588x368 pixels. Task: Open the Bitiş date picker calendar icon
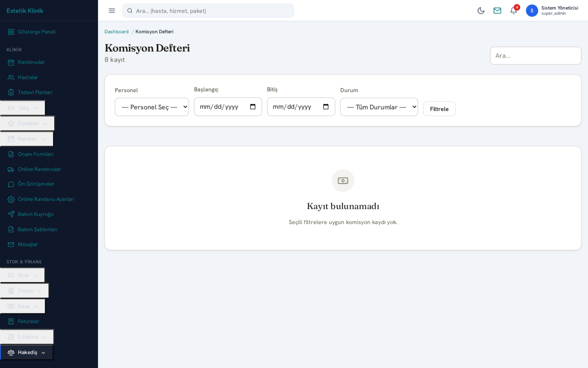pyautogui.click(x=326, y=107)
